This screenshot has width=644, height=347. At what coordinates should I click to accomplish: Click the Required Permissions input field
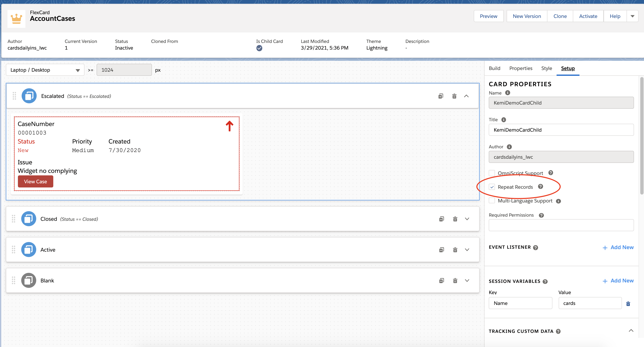coord(561,225)
